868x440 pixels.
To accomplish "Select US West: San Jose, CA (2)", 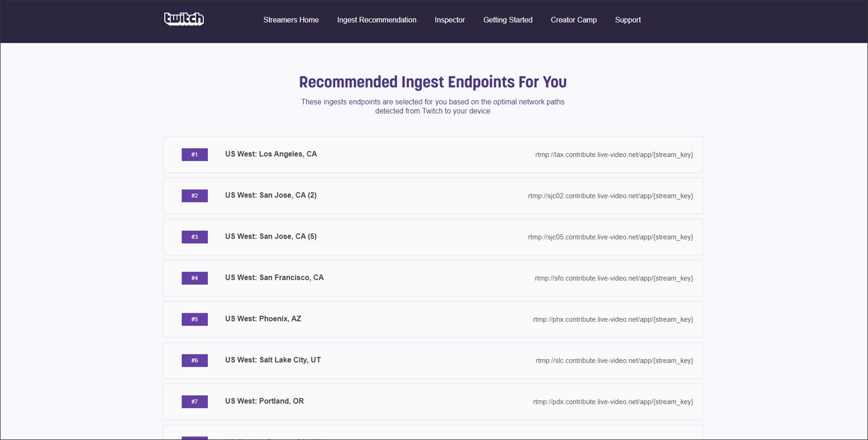I will tap(271, 195).
